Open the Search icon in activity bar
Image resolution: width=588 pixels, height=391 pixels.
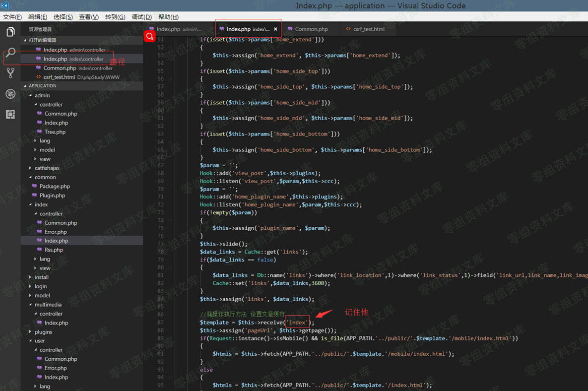10,53
